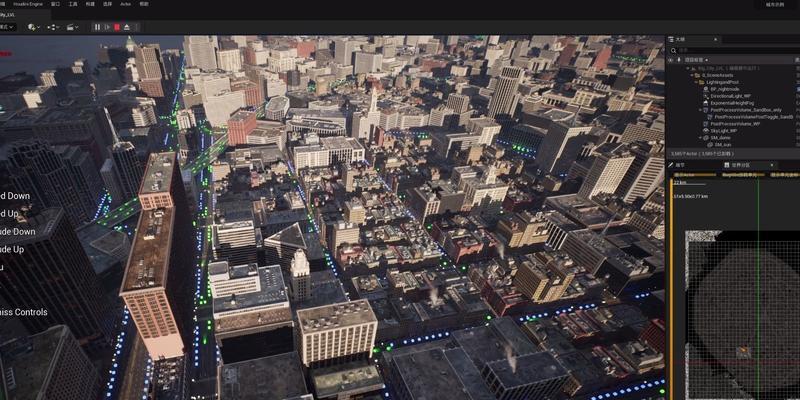
Task: Open the editor mode dropdown at the toolbar's left end
Action: point(7,27)
